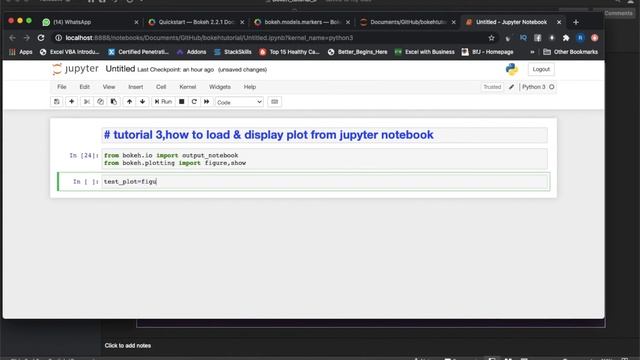The width and height of the screenshot is (640, 360).
Task: Paste cells below icon in the toolbar
Action: pos(114,102)
